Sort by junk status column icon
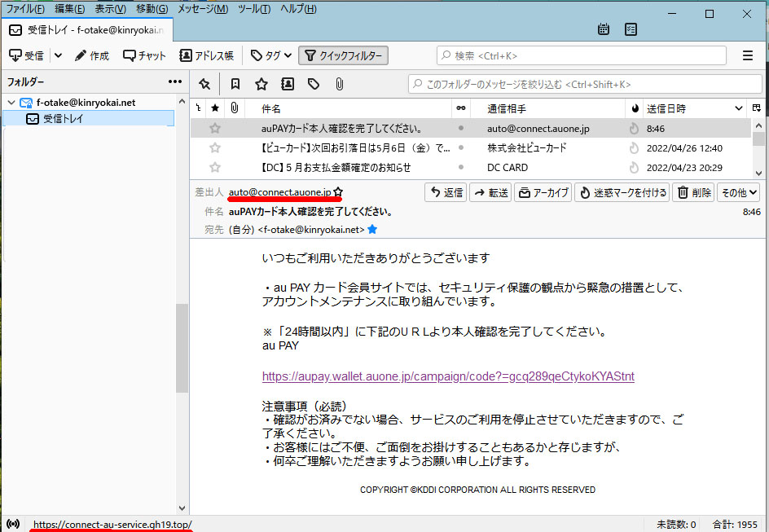 635,108
